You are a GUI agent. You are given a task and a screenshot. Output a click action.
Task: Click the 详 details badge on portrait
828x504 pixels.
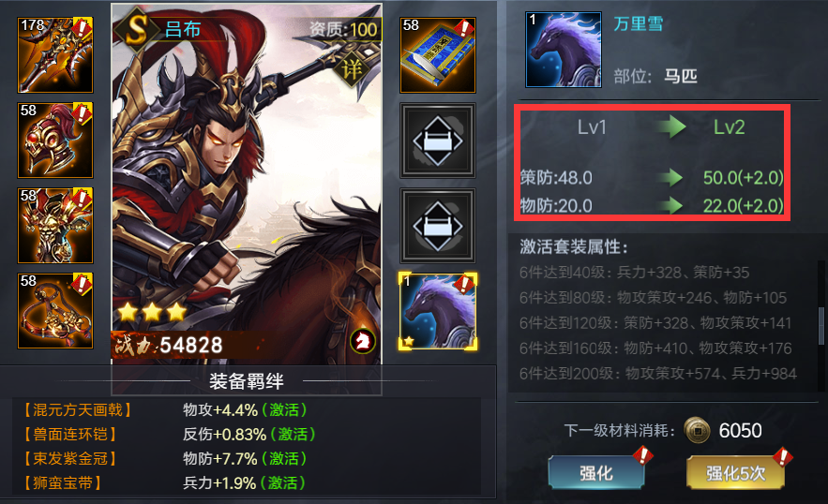click(x=352, y=69)
